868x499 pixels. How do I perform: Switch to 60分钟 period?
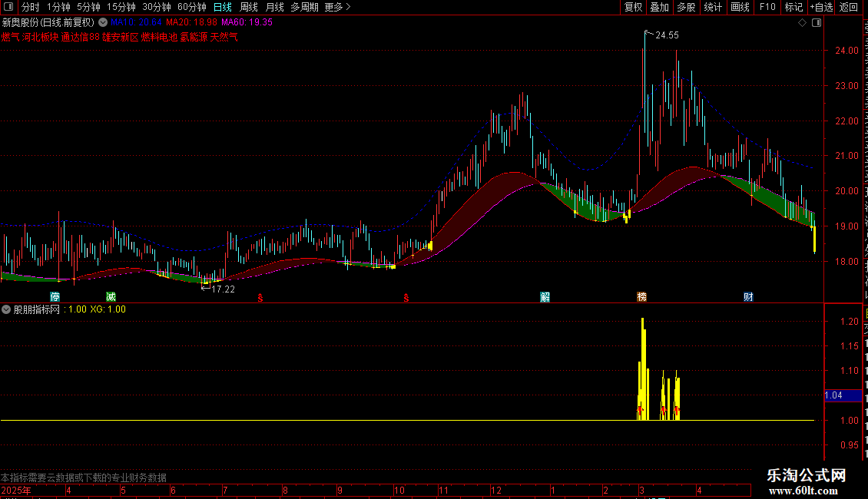pos(192,7)
